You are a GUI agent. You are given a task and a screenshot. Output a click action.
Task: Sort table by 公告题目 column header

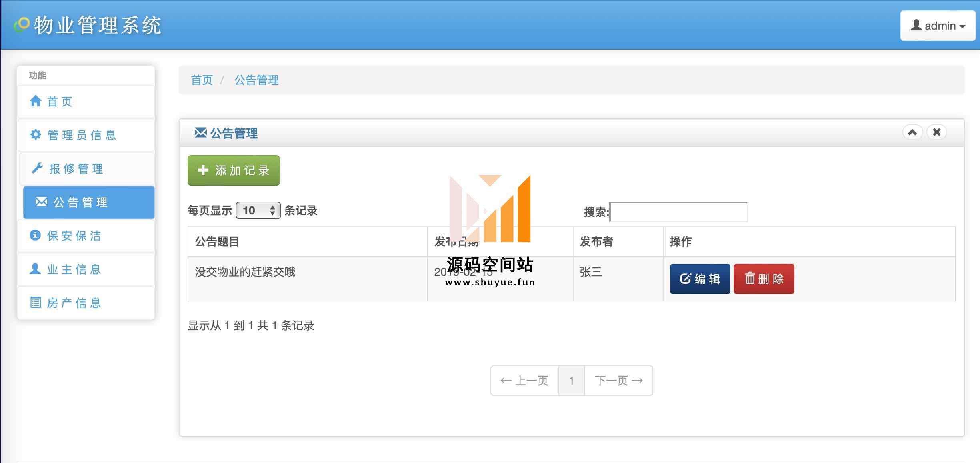point(217,241)
